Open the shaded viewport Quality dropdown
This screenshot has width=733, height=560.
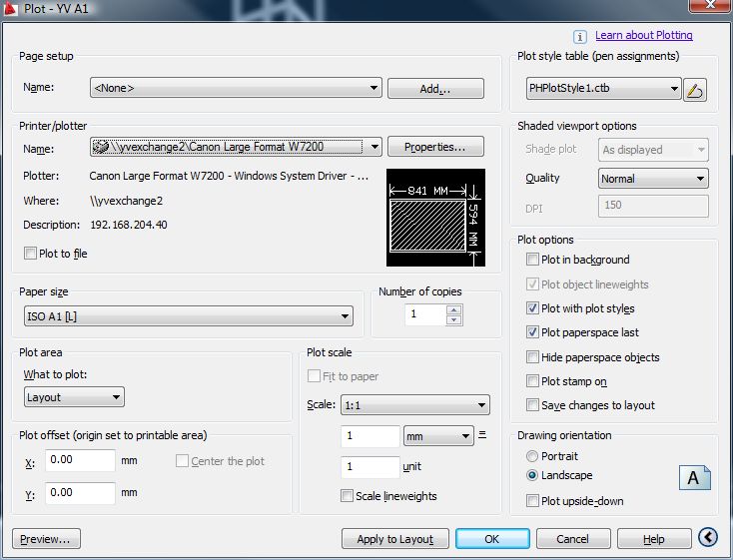(653, 179)
